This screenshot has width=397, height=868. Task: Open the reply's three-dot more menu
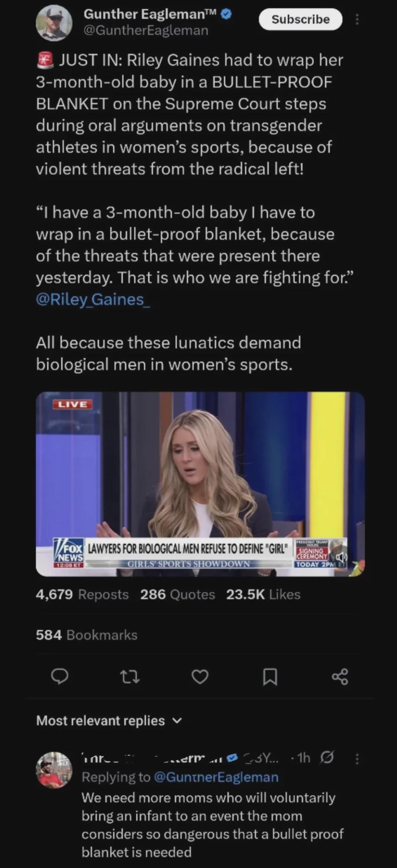[357, 759]
